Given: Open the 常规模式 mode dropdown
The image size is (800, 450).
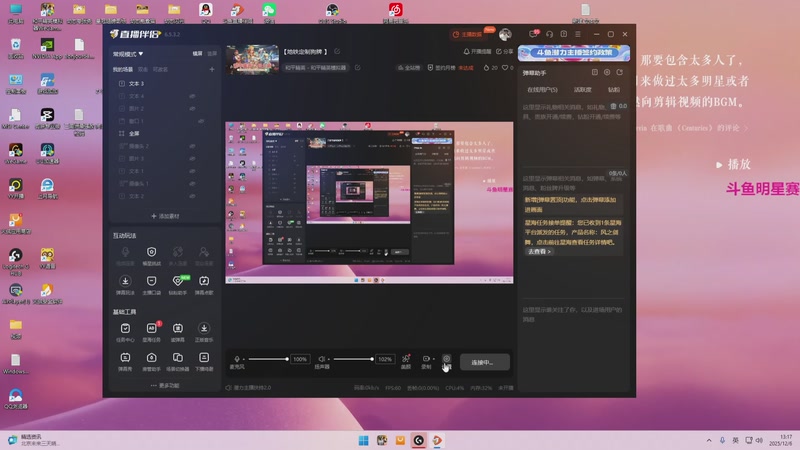Looking at the screenshot, I should tap(128, 54).
